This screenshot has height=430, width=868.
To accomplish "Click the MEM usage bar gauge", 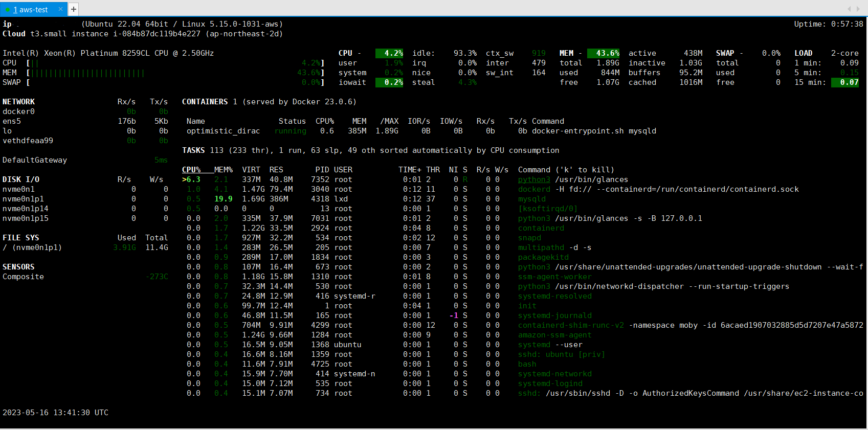I will coord(175,73).
